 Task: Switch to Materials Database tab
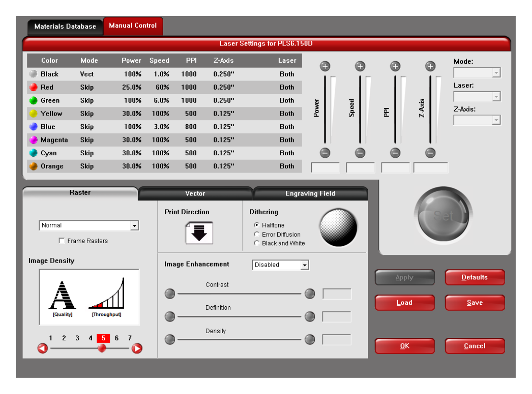[65, 27]
